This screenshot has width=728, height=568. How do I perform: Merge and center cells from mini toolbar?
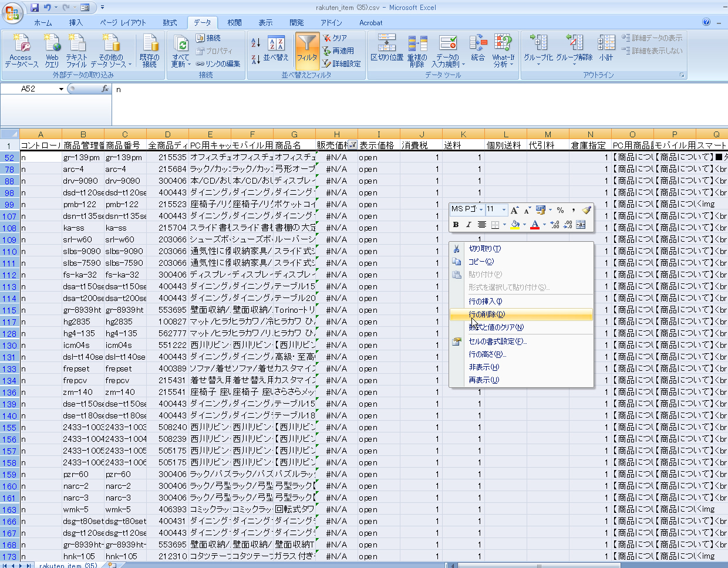581,225
